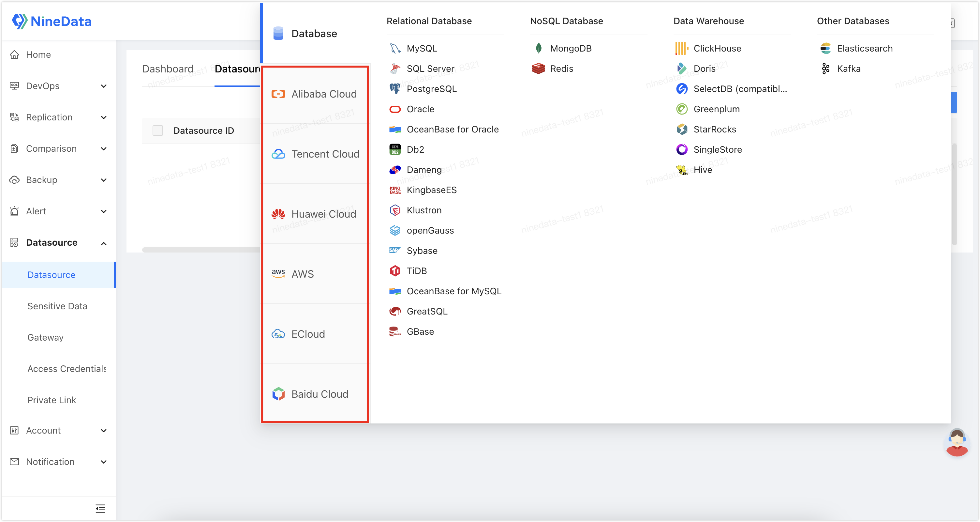
Task: Open the Sensitive Data page
Action: tap(57, 306)
